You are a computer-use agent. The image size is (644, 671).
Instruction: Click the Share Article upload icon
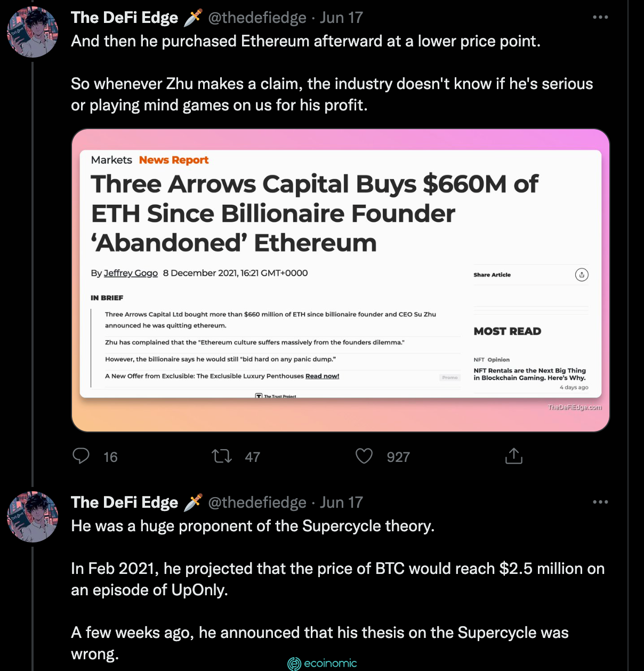click(582, 275)
